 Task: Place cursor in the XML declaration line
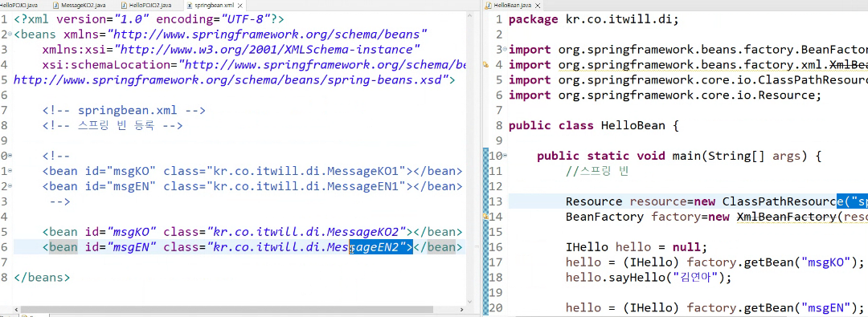[x=149, y=19]
